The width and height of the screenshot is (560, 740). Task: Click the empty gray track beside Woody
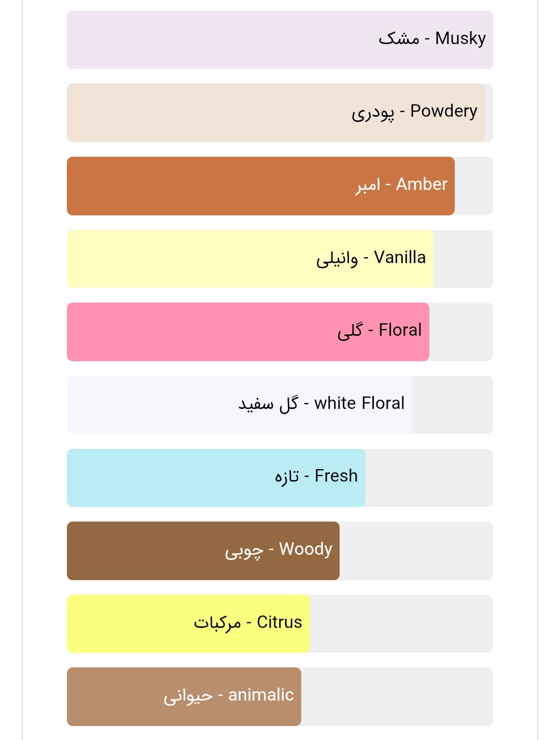[x=416, y=551]
